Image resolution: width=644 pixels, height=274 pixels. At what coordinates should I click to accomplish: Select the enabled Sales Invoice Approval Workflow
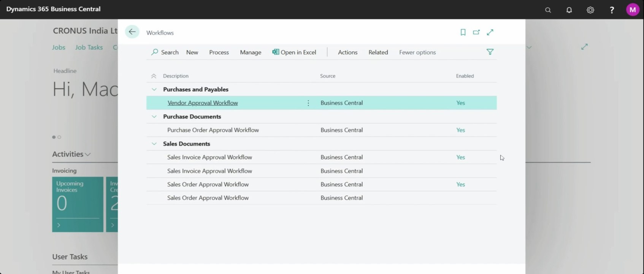321,157
